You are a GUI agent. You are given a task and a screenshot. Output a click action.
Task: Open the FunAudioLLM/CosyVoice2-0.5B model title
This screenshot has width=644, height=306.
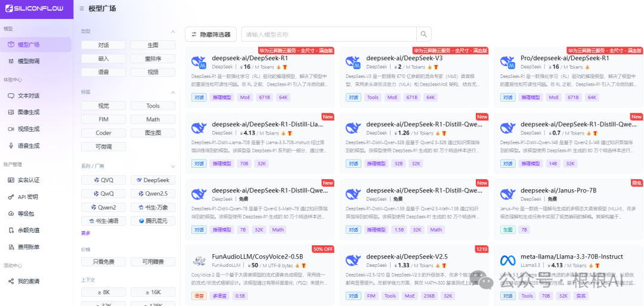coord(258,257)
